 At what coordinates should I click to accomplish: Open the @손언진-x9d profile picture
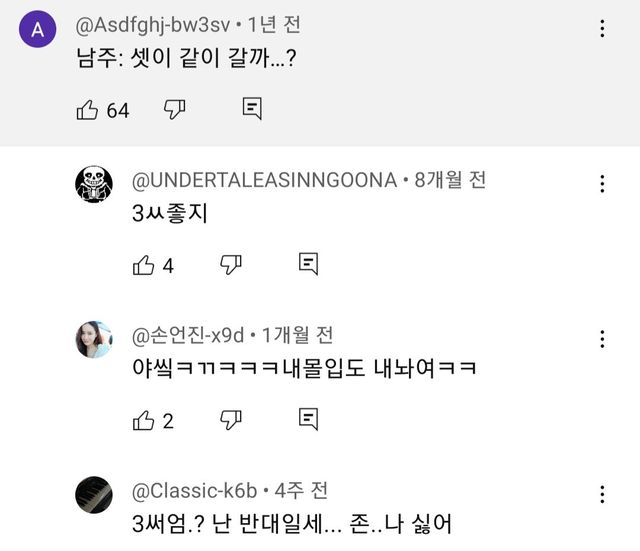click(94, 339)
